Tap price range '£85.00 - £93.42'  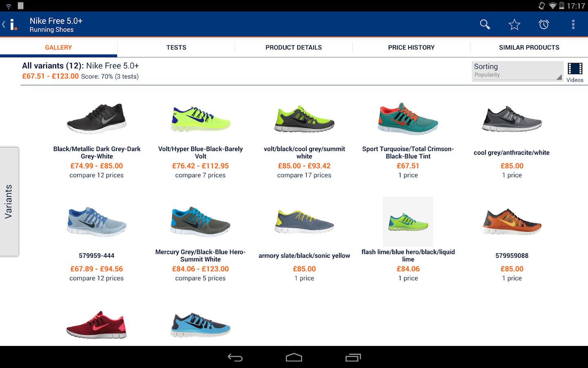click(x=304, y=166)
